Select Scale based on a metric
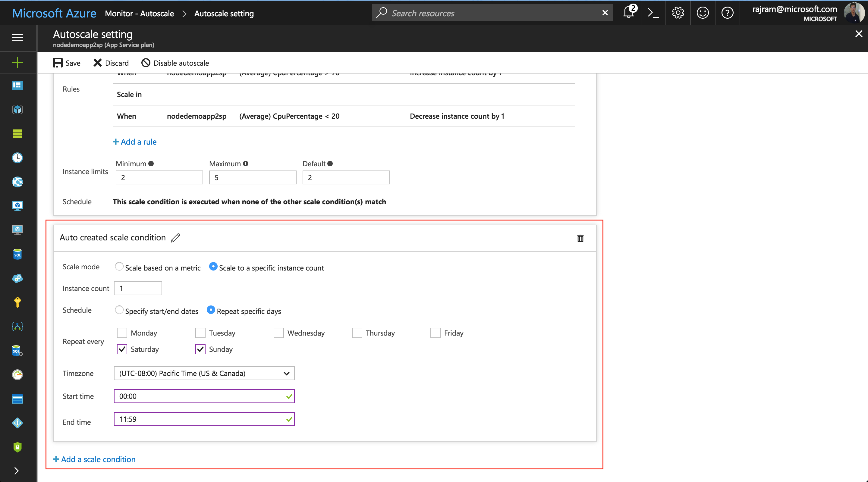 [x=119, y=267]
